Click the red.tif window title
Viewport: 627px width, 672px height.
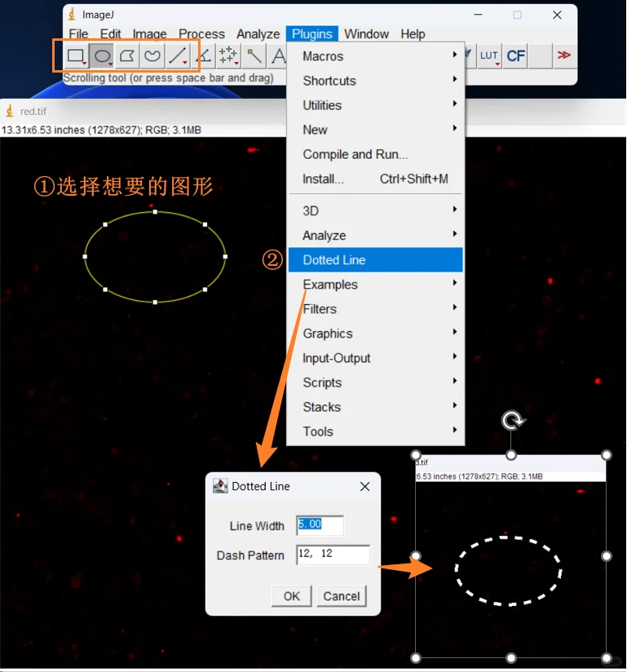pos(33,112)
